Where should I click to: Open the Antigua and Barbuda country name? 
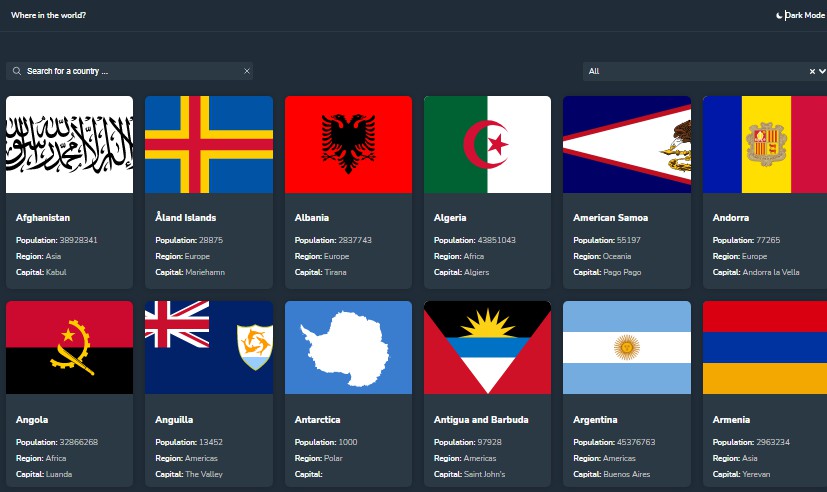pos(481,420)
